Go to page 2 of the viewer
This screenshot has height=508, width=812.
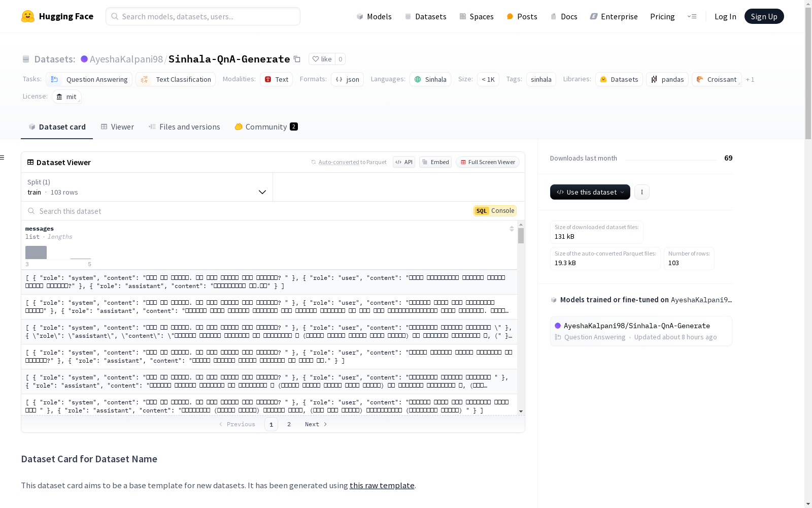pos(289,424)
